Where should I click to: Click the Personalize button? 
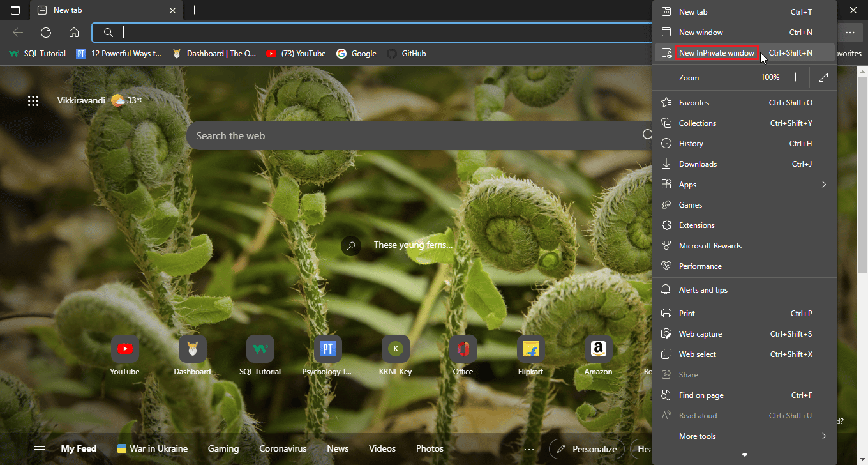pyautogui.click(x=587, y=449)
